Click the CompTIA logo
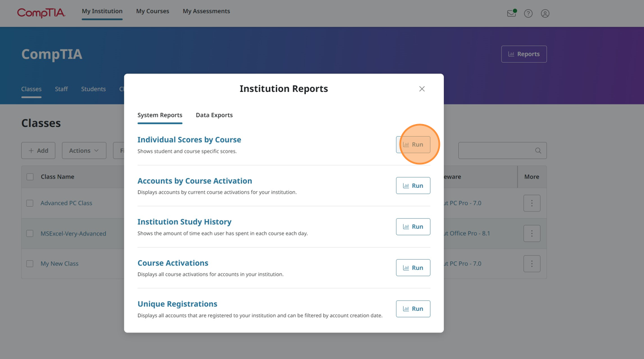Screen dimensions: 644x359 tap(40, 13)
